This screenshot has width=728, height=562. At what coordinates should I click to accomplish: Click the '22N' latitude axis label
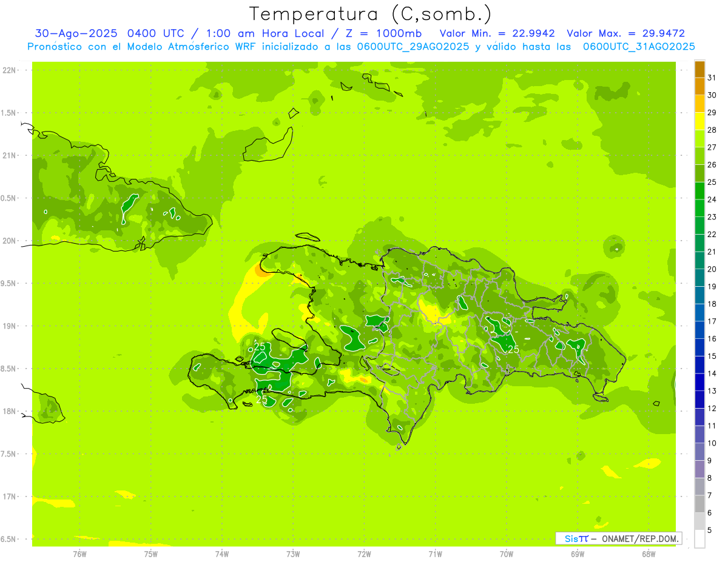pos(8,70)
